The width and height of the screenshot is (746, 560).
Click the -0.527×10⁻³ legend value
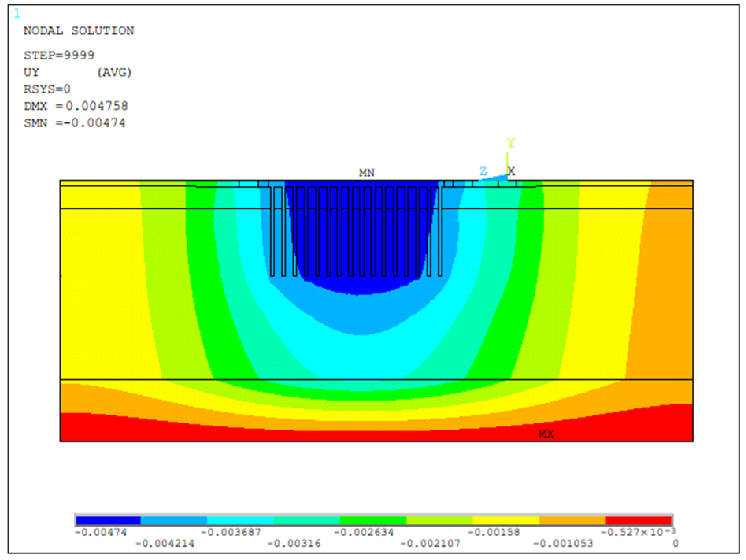pos(638,532)
